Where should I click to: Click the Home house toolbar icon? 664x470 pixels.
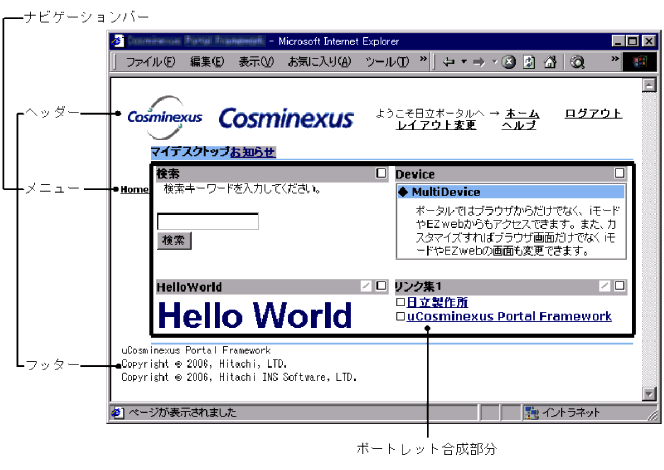[550, 62]
